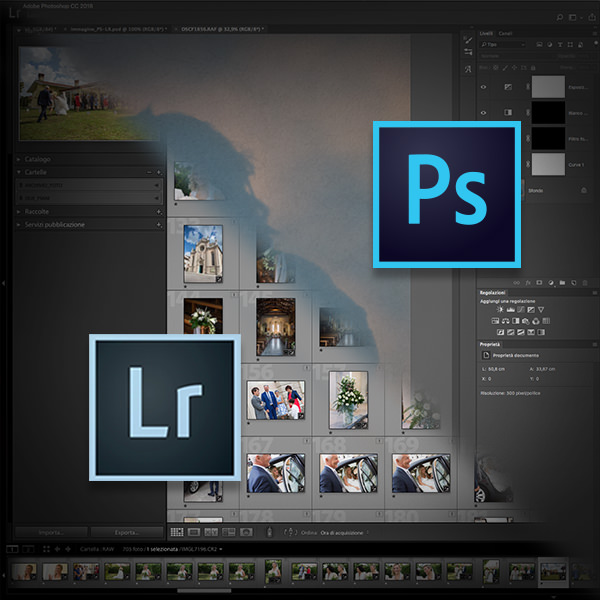Open Photoshop search magnifier icon at top
This screenshot has width=600, height=600.
tap(559, 17)
